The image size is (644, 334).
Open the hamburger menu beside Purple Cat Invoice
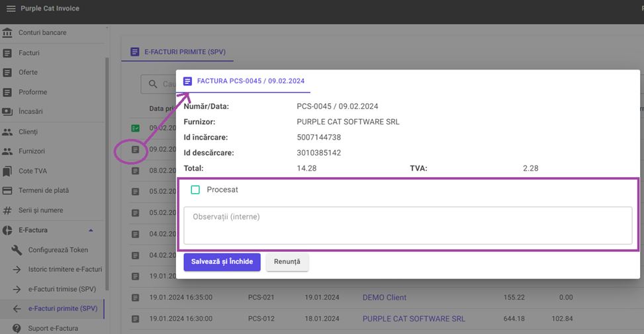[x=11, y=9]
